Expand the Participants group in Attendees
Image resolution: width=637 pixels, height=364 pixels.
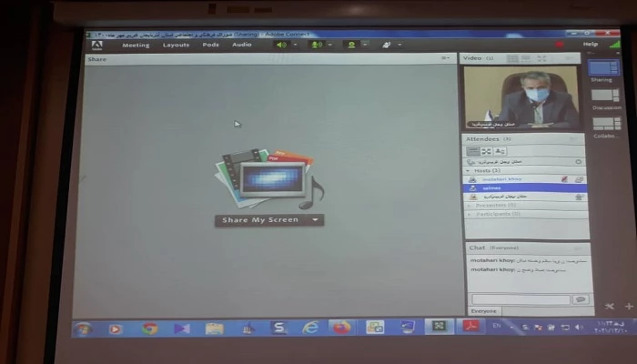point(470,213)
